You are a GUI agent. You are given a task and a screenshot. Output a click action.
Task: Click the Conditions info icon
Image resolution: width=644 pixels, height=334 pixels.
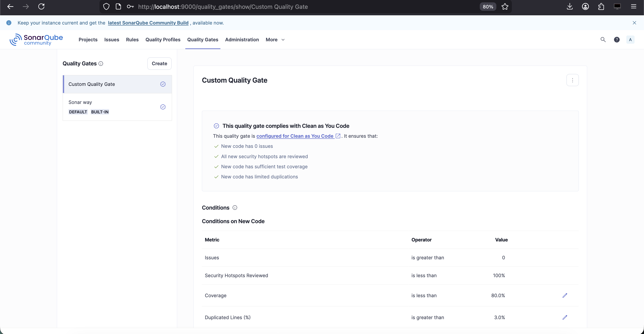pyautogui.click(x=235, y=208)
